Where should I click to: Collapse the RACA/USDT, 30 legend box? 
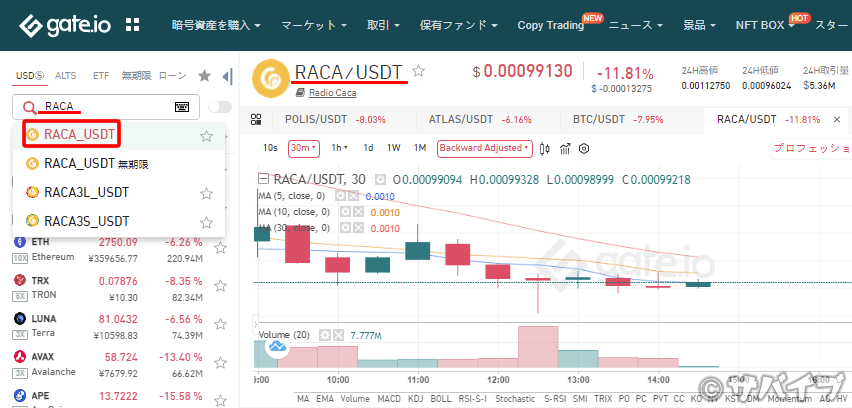pos(264,179)
